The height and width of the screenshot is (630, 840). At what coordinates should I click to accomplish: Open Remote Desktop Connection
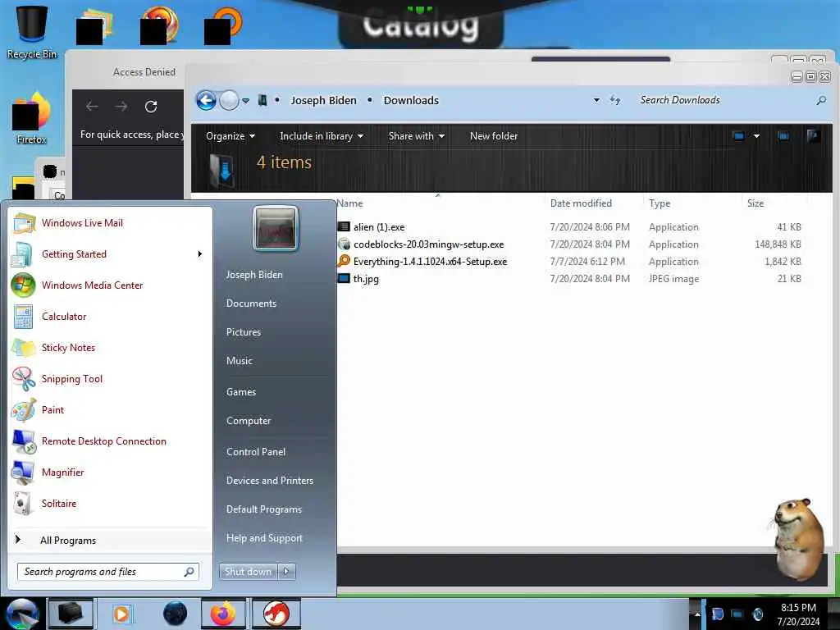tap(111, 441)
